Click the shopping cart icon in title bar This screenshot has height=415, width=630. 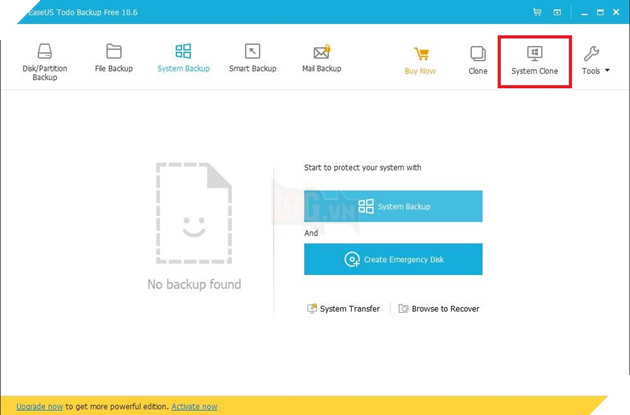click(x=537, y=12)
